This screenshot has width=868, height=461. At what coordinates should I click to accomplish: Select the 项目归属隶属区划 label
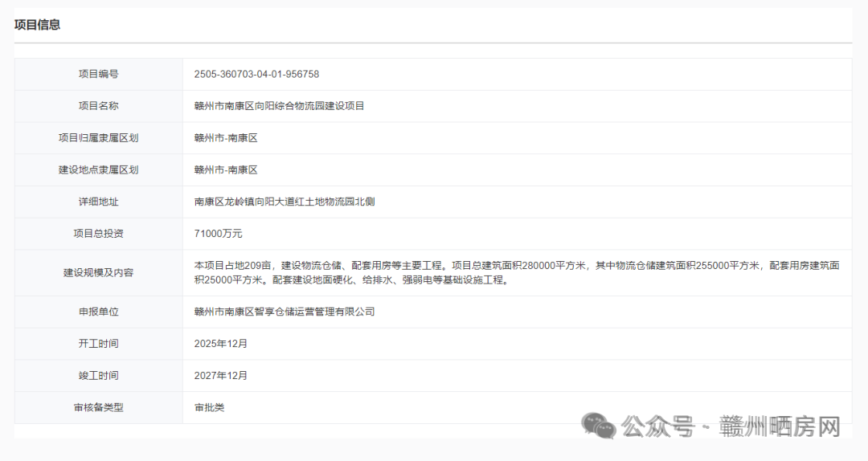pyautogui.click(x=99, y=138)
